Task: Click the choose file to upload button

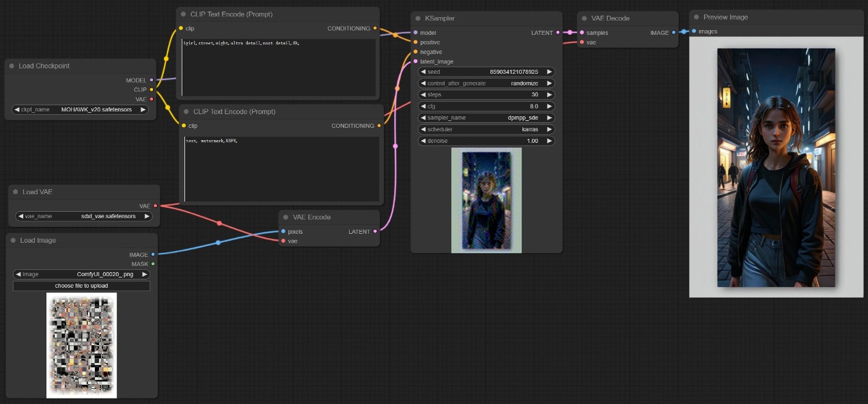Action: coord(81,286)
